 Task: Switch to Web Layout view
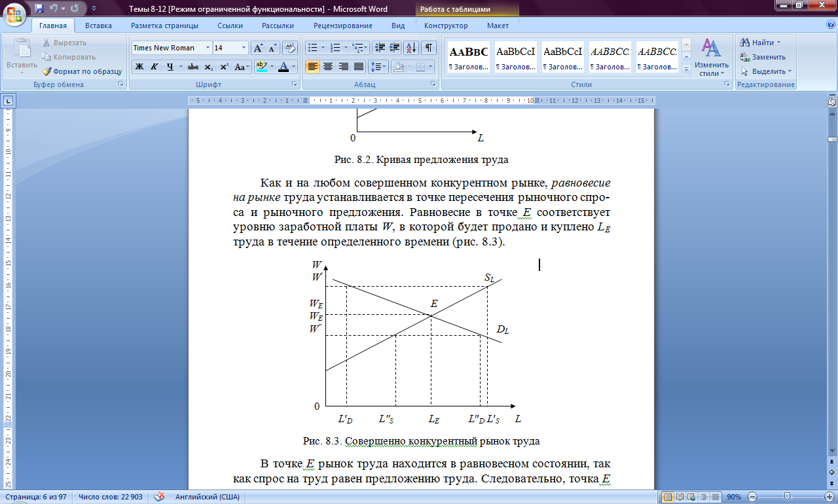[693, 497]
